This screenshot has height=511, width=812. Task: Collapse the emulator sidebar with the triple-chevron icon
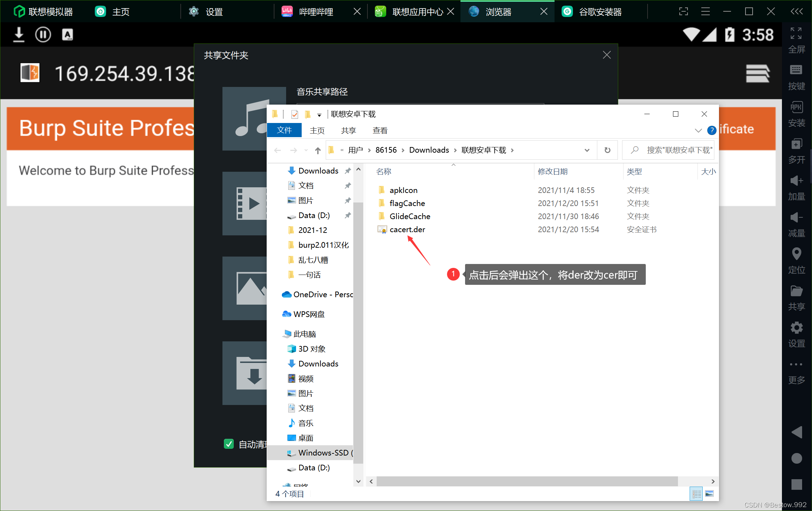click(x=796, y=12)
